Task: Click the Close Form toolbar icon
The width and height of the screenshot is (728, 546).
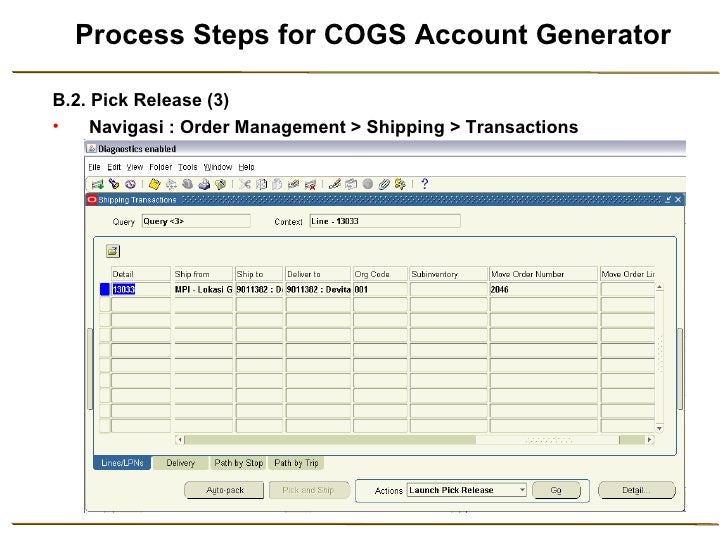Action: click(221, 184)
